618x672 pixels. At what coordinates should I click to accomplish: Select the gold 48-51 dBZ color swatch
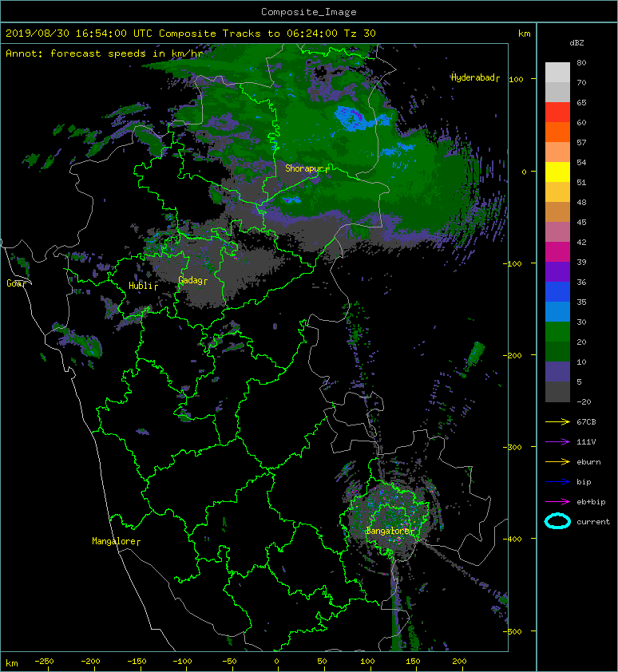tap(557, 192)
